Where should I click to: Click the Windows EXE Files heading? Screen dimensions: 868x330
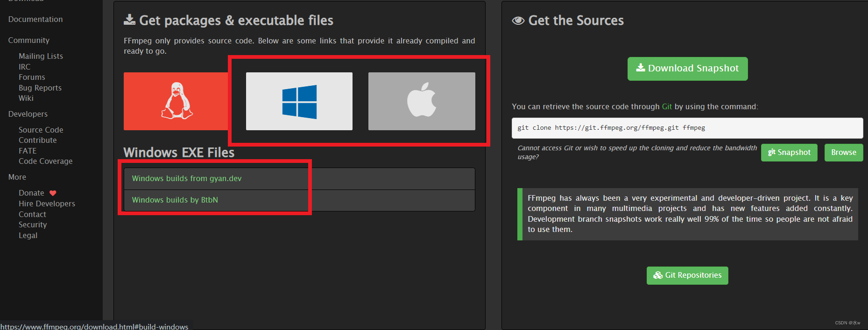point(179,152)
